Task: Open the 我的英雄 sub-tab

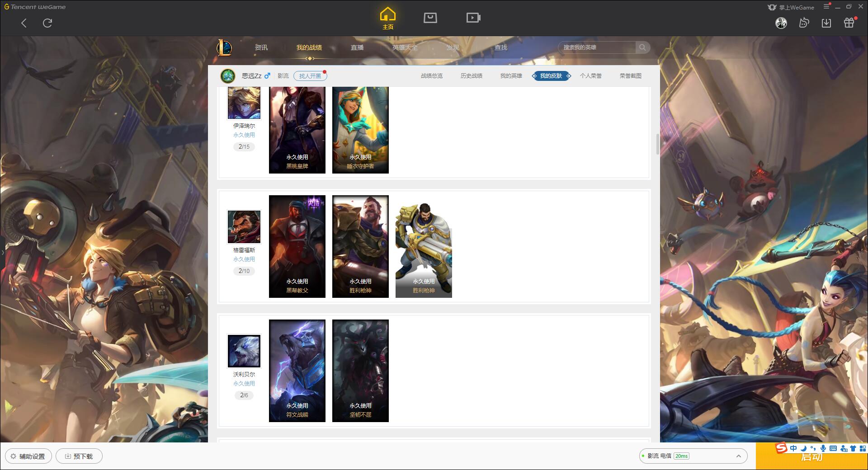Action: point(511,76)
